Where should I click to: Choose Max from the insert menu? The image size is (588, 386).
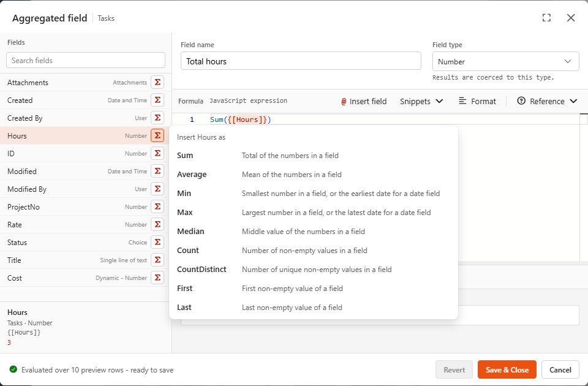[314, 213]
